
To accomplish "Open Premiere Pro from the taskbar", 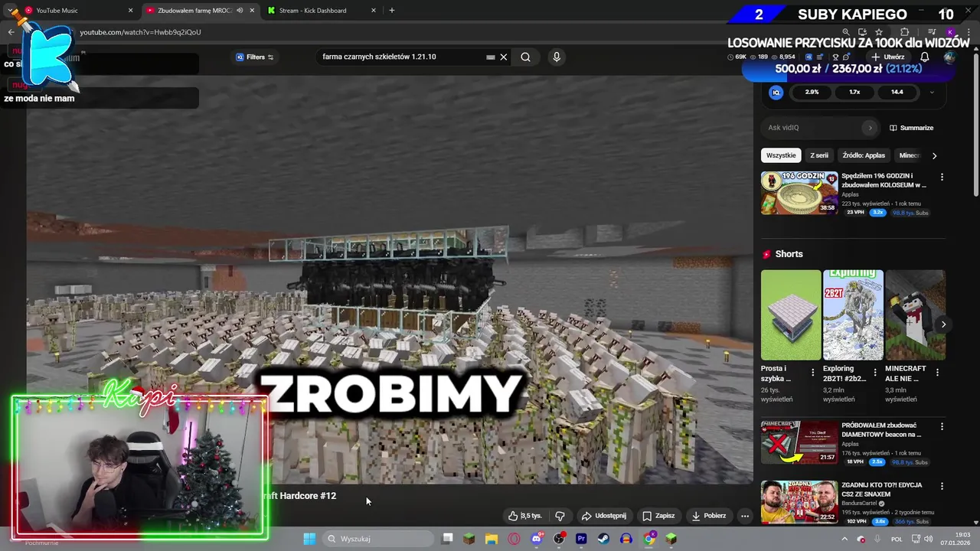I will pyautogui.click(x=581, y=539).
